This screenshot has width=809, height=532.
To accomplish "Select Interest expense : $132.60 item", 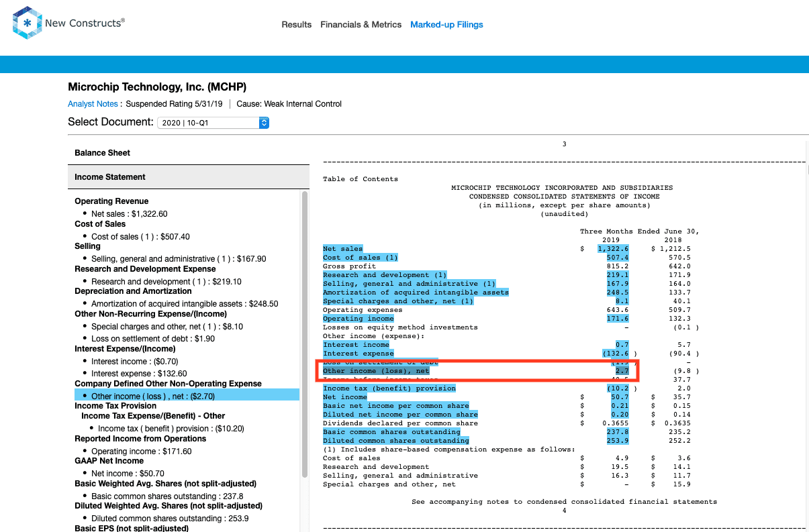I will [x=139, y=374].
